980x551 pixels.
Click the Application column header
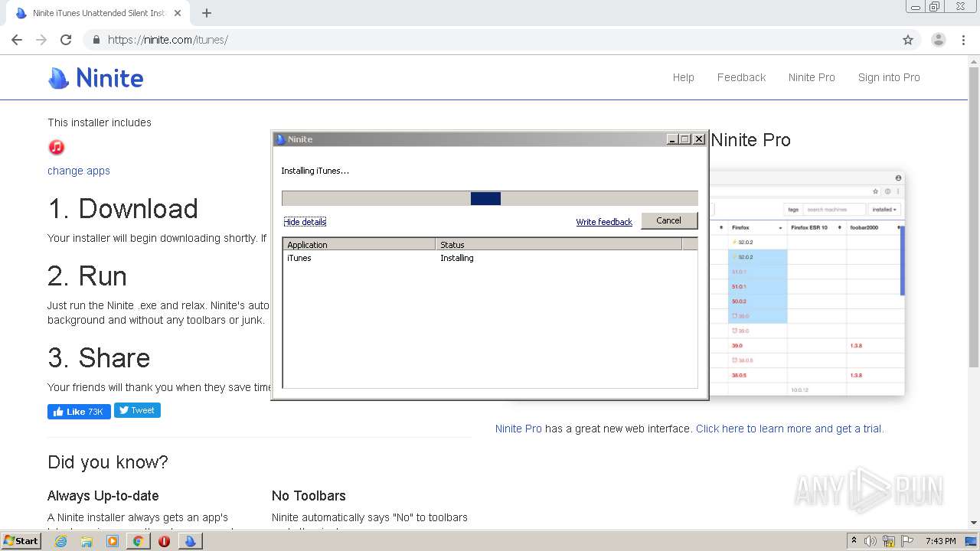[x=359, y=245]
